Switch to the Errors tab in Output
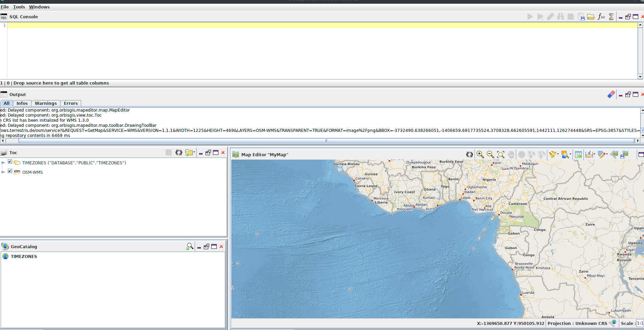Viewport: 644px width, 330px height. coord(71,103)
